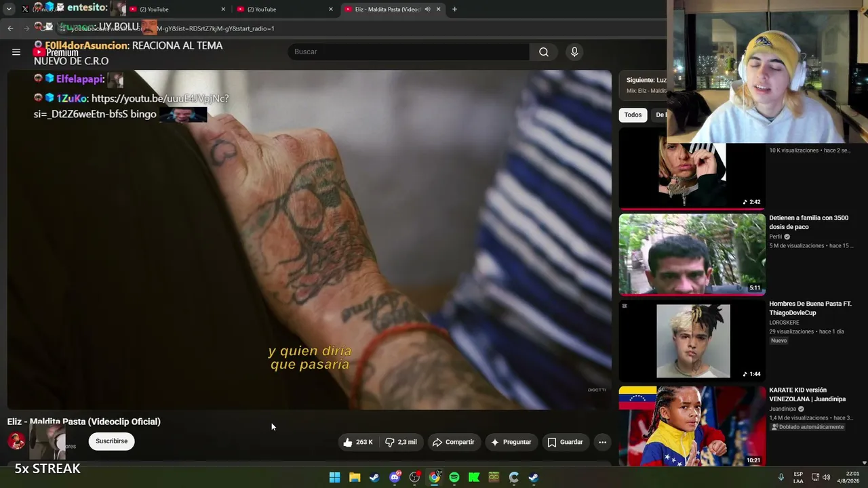Viewport: 868px width, 488px height.
Task: Open the YouTube Premium logo home
Action: 56,52
